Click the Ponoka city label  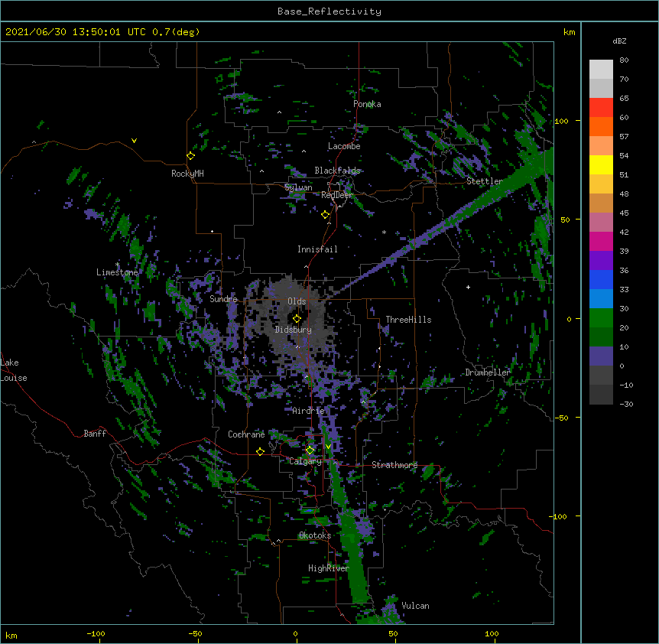click(x=367, y=104)
